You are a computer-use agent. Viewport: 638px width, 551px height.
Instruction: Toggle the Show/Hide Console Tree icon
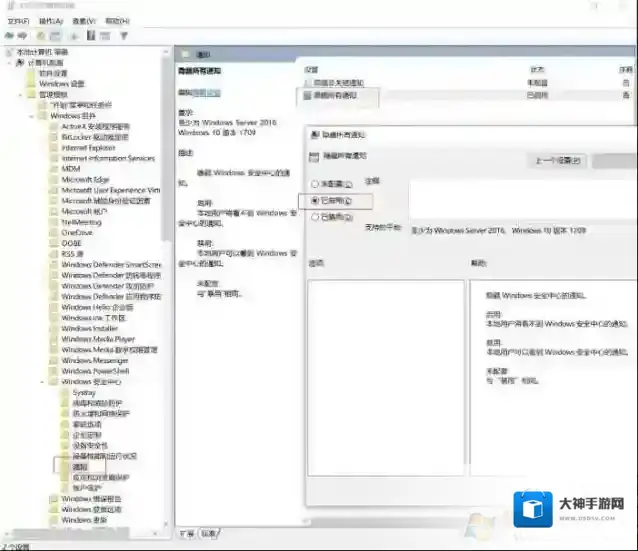[56, 36]
